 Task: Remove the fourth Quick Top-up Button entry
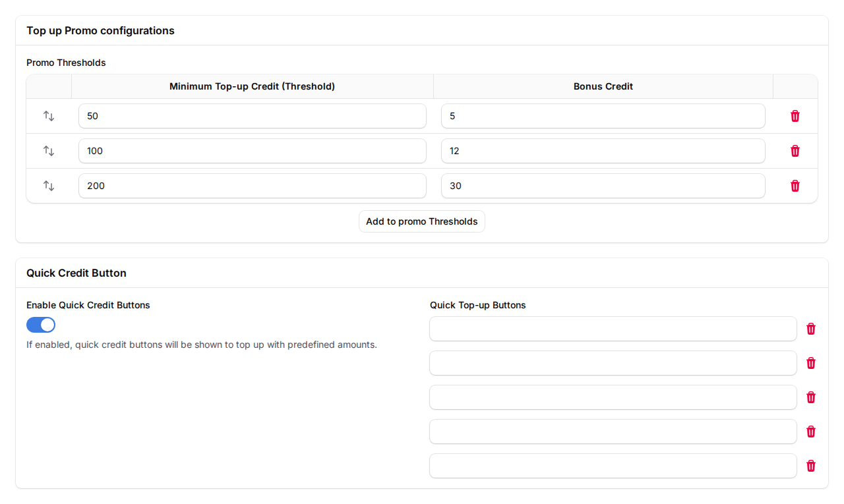click(x=810, y=432)
